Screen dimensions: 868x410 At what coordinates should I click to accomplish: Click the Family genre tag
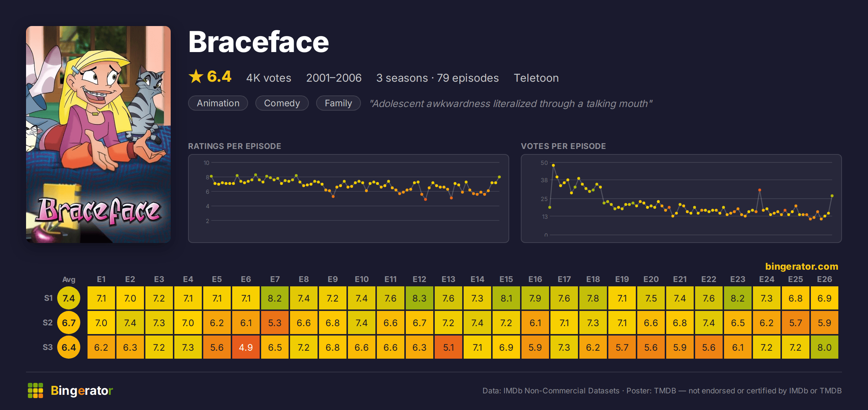pos(339,103)
